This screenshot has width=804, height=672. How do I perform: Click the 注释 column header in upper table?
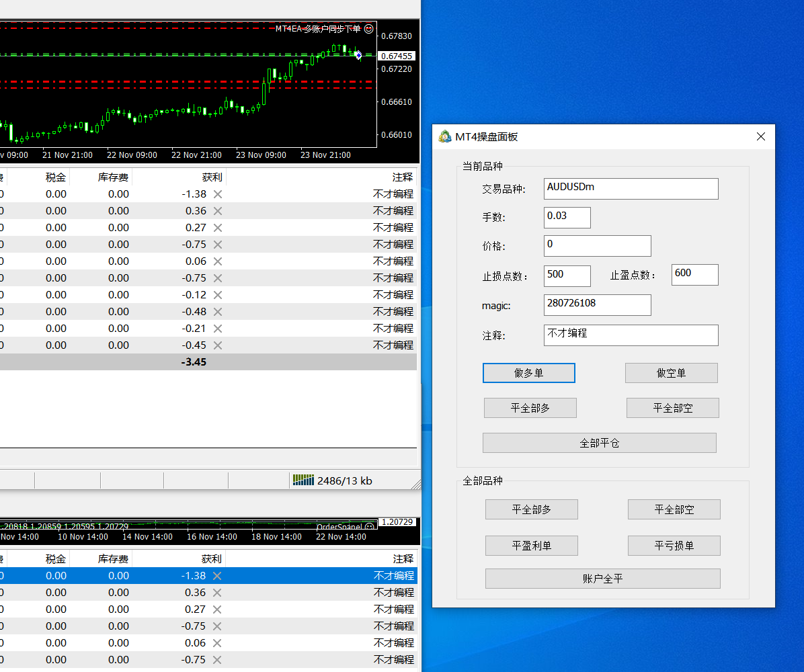[x=403, y=177]
